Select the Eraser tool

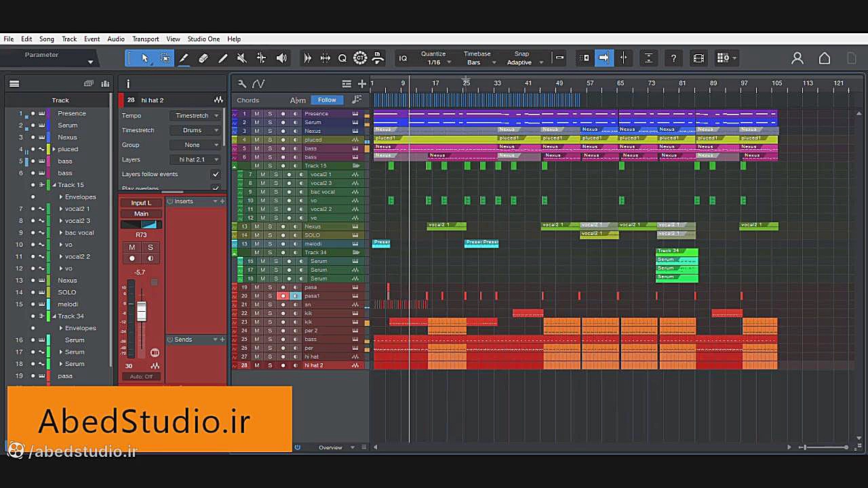203,58
